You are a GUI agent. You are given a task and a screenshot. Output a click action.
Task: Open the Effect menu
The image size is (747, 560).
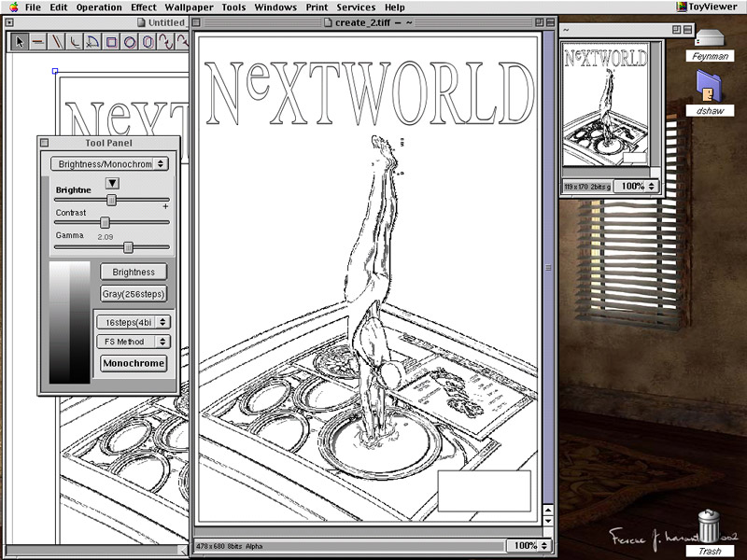tap(144, 7)
